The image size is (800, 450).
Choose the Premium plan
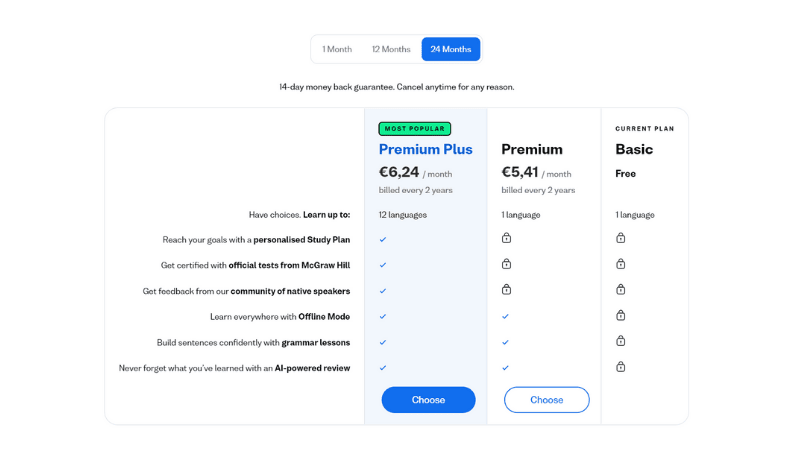pos(546,400)
